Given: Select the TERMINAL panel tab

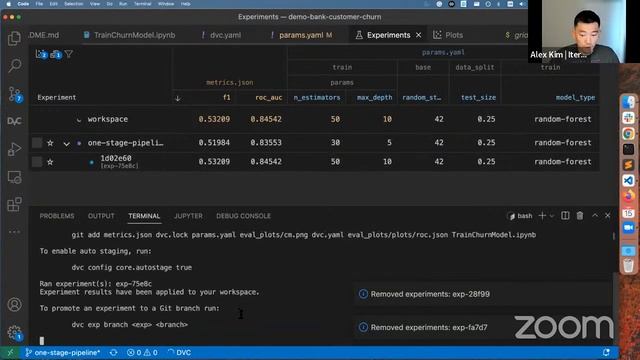Looking at the screenshot, I should [x=144, y=216].
